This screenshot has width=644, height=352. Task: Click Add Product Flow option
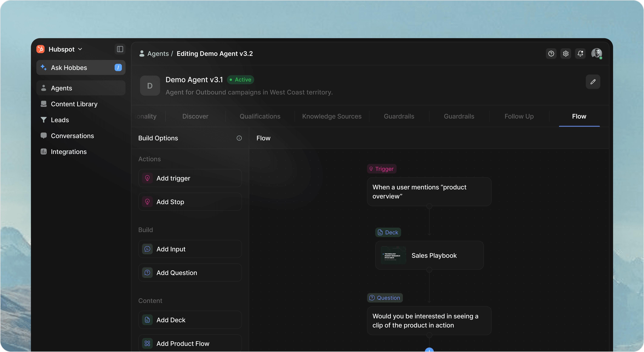tap(190, 344)
